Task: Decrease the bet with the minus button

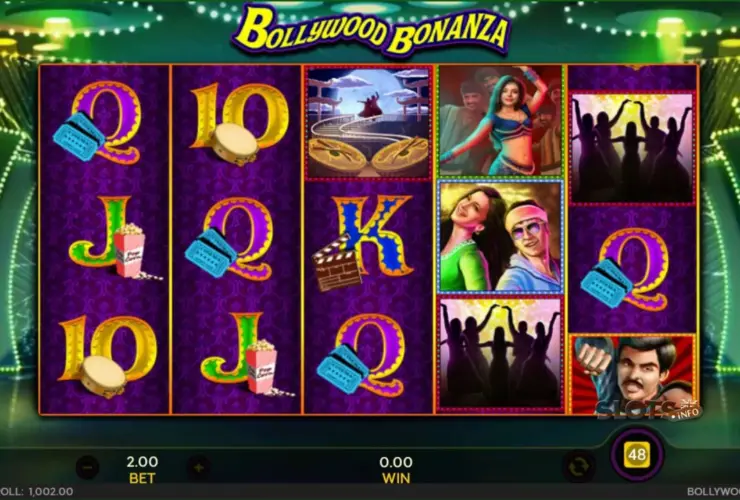Action: coord(87,468)
